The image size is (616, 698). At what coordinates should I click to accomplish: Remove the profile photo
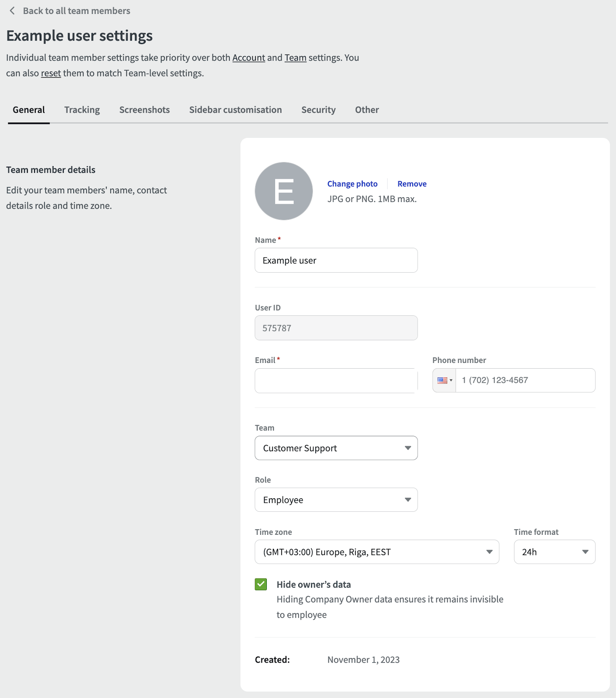(412, 184)
